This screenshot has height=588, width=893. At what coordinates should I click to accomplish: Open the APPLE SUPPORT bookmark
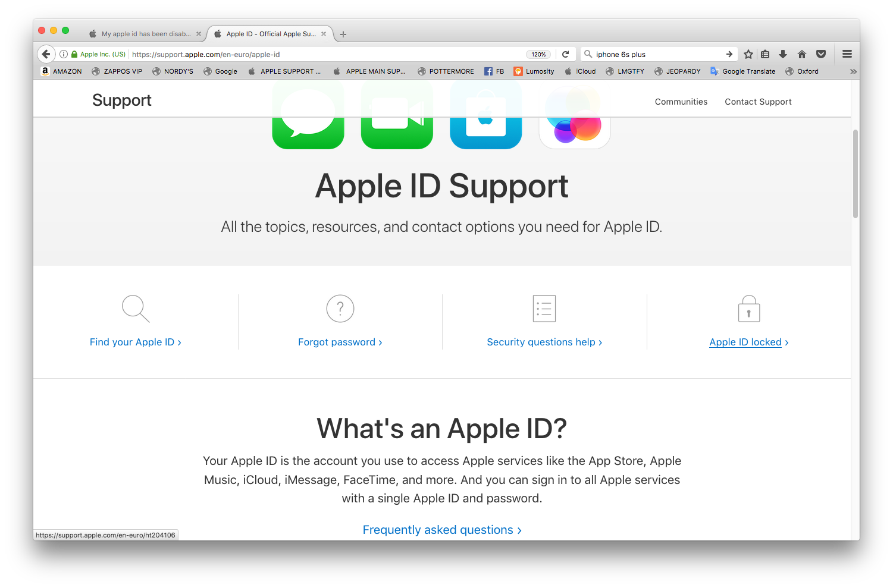pos(284,71)
